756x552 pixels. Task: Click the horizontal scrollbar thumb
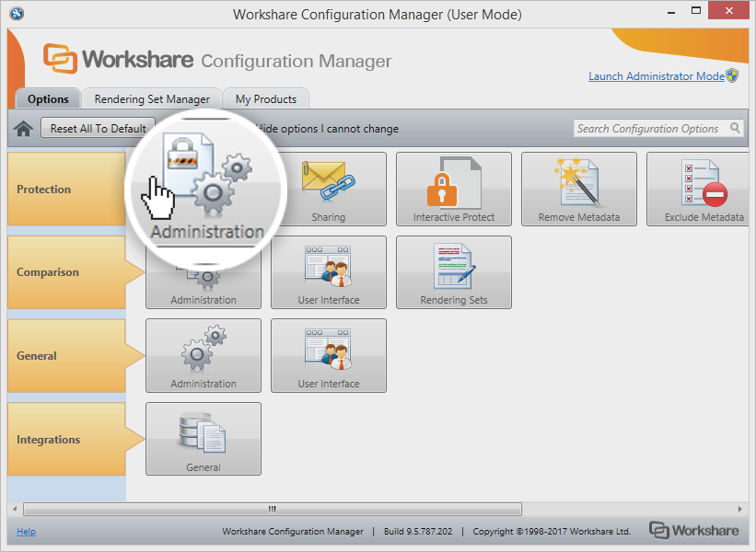273,509
